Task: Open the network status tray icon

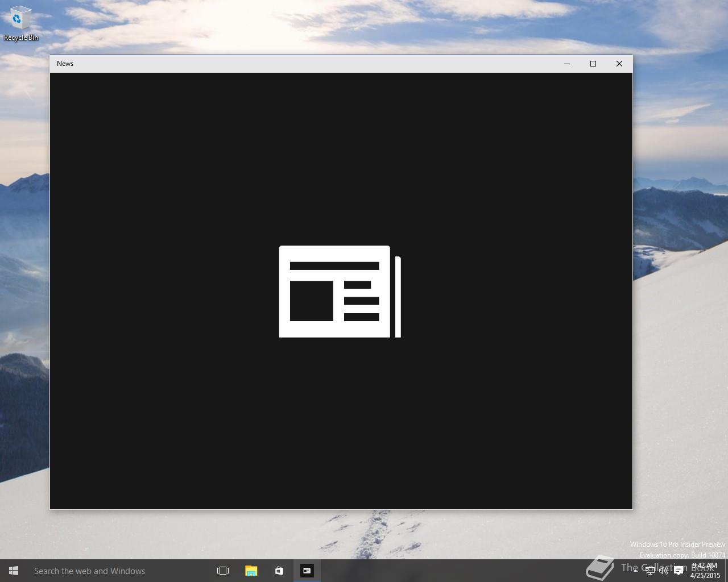Action: [x=650, y=571]
